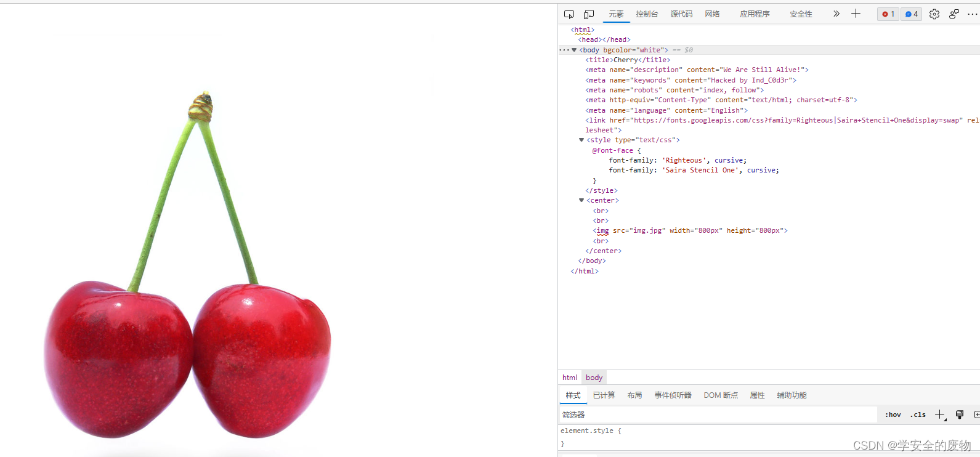Select the first <br> inside center
The width and height of the screenshot is (980, 457).
coord(601,211)
